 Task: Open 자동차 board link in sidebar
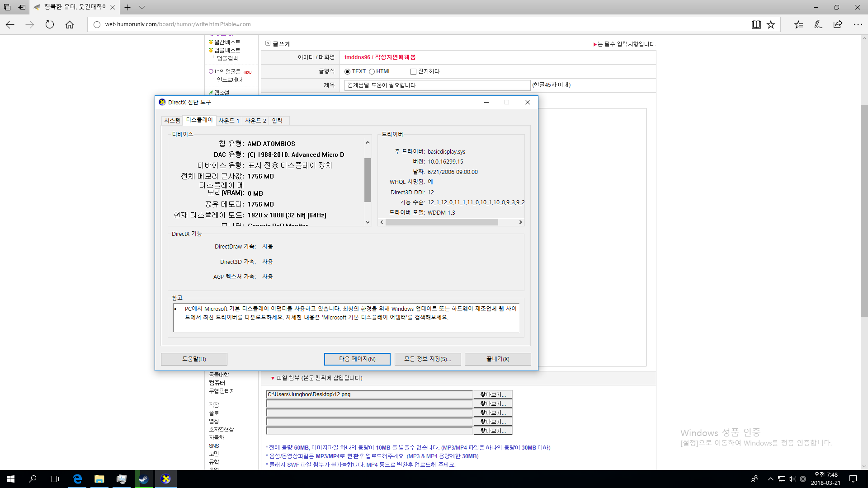pos(217,438)
